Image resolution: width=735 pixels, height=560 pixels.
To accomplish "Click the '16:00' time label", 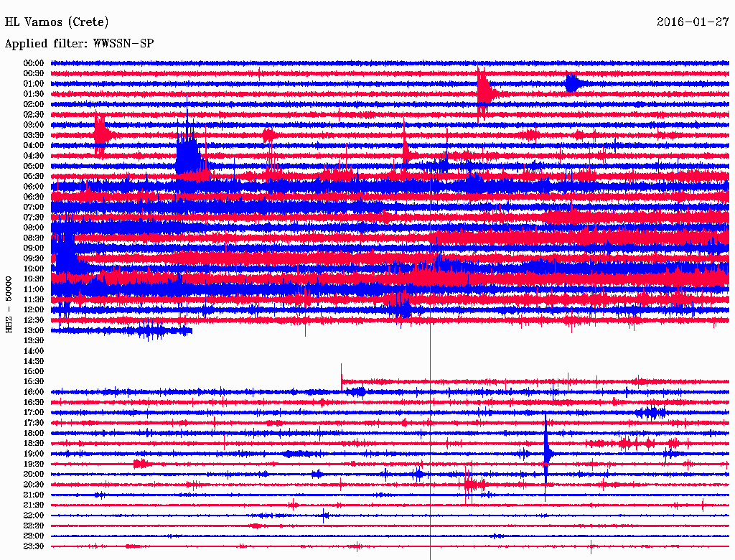I will point(34,392).
